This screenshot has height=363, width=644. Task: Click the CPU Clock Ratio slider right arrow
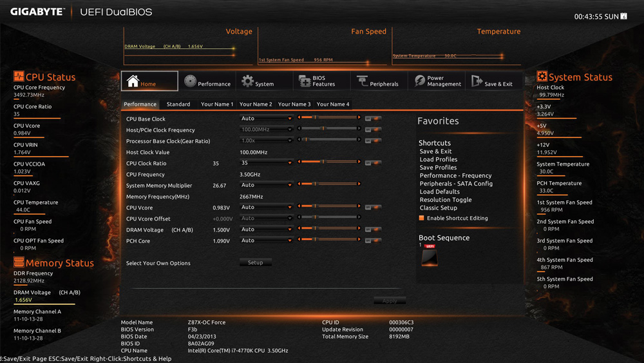pyautogui.click(x=359, y=162)
